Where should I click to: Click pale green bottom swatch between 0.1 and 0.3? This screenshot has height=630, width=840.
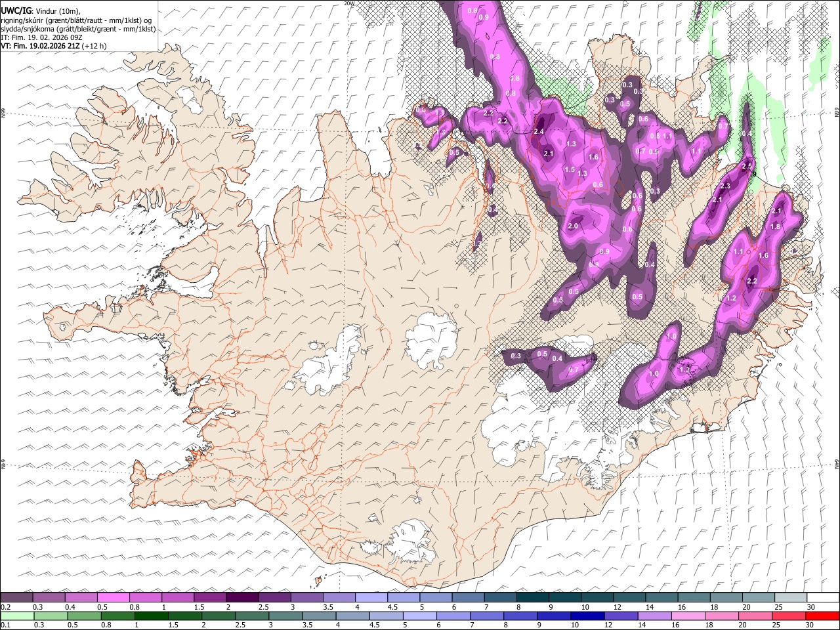point(16,616)
